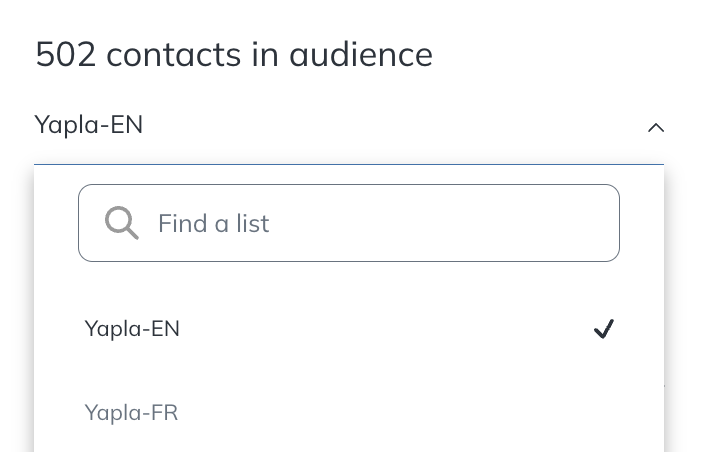Click the contacts count text
Viewport: 704px width, 452px height.
point(234,54)
